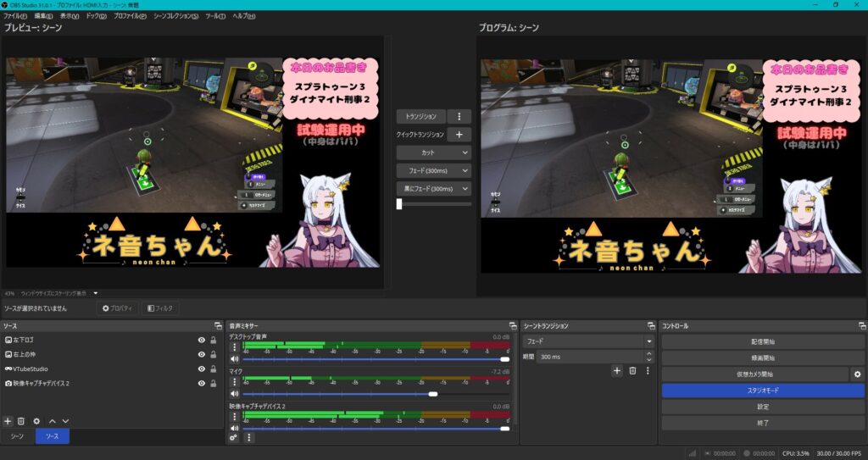This screenshot has height=460, width=868.
Task: Mute the マイク speaker icon
Action: point(235,393)
